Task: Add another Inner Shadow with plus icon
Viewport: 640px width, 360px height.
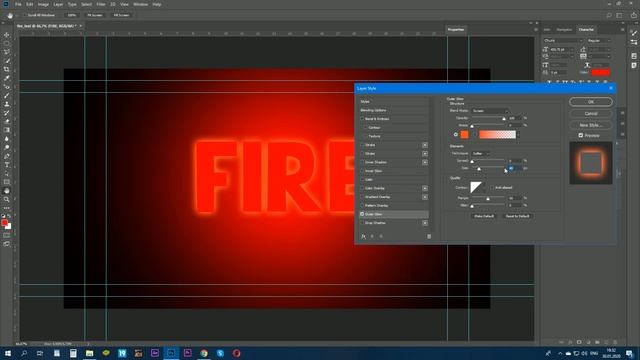Action: (x=425, y=162)
